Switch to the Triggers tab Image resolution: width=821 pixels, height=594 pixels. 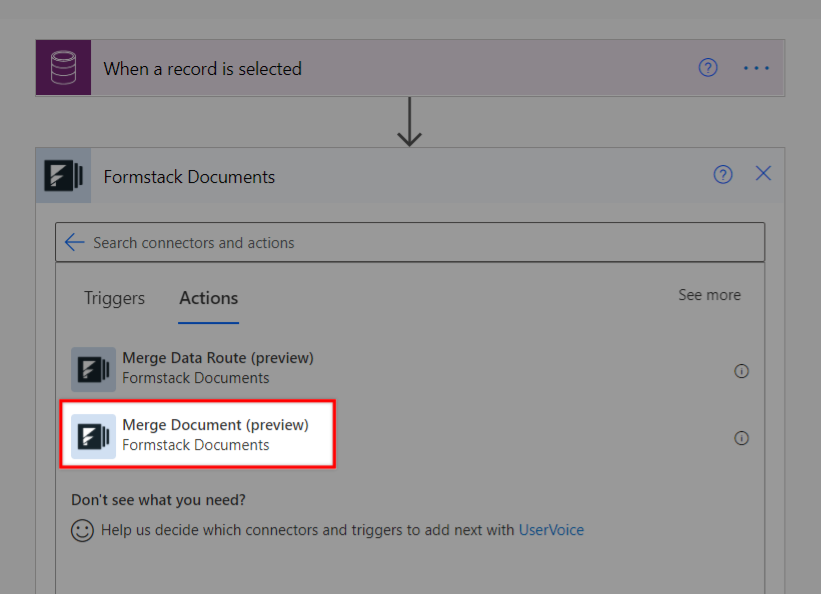pos(114,298)
